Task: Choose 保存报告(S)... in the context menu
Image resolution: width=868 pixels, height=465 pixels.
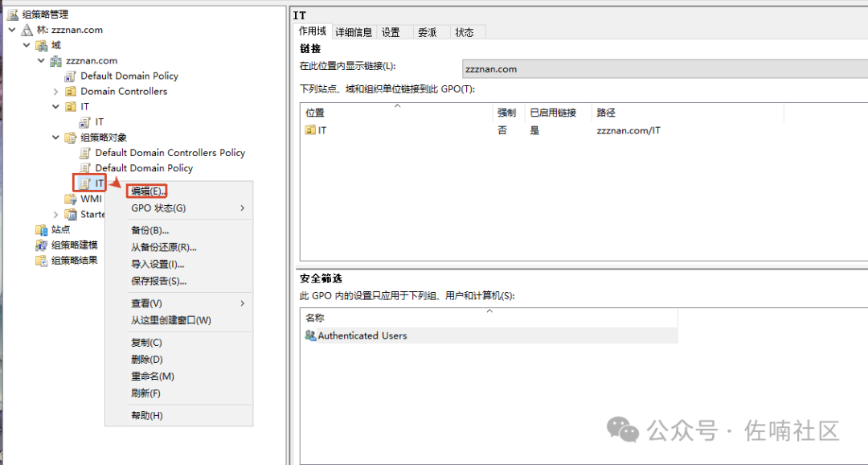Action: [x=159, y=281]
